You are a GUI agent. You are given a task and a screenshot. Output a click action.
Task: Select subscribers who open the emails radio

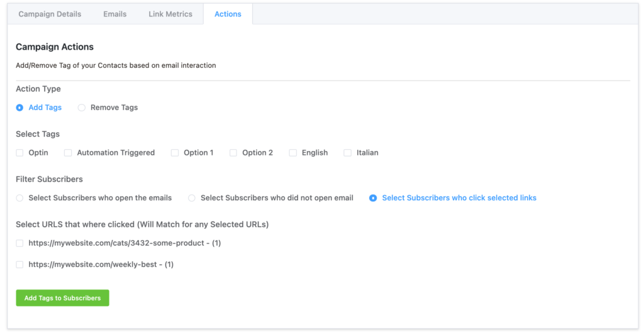[x=19, y=198]
